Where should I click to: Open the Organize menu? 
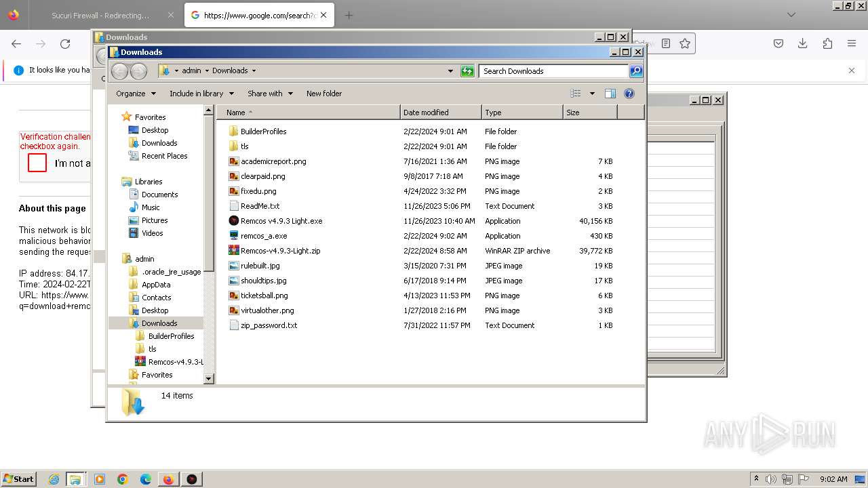136,94
